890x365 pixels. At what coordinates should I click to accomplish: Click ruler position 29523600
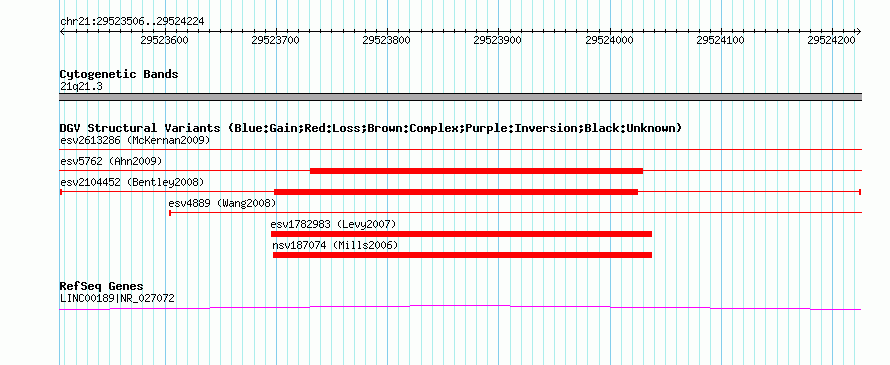[x=165, y=40]
